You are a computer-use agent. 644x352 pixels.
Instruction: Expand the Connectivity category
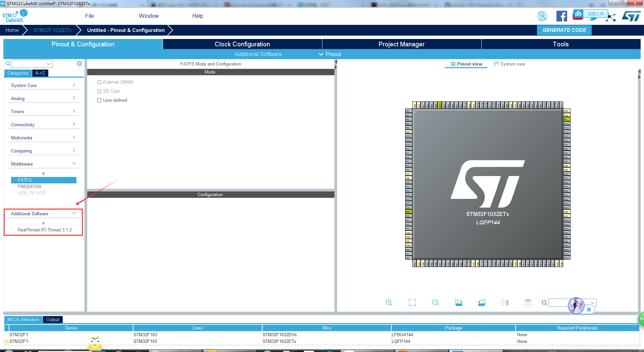[43, 125]
